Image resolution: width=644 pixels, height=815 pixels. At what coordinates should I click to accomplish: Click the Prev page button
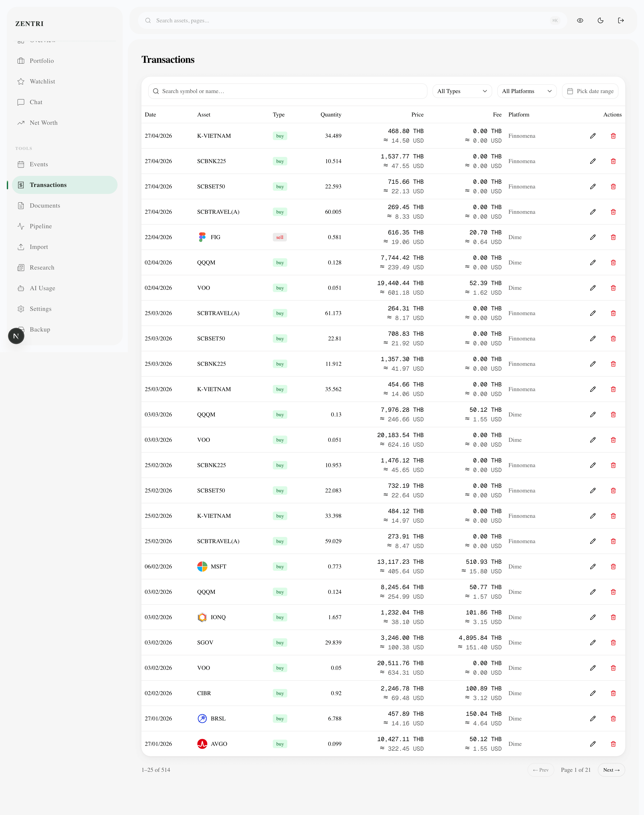click(541, 770)
